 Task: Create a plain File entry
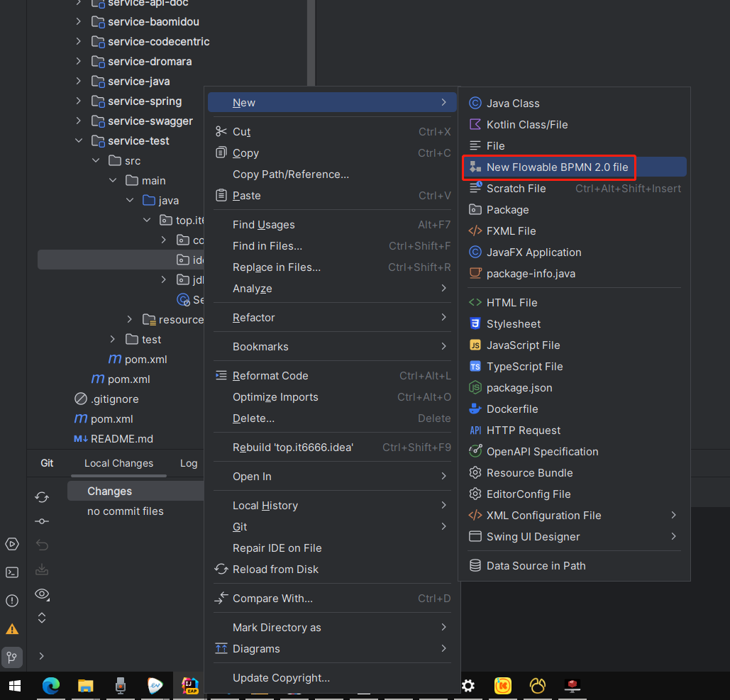click(x=574, y=146)
